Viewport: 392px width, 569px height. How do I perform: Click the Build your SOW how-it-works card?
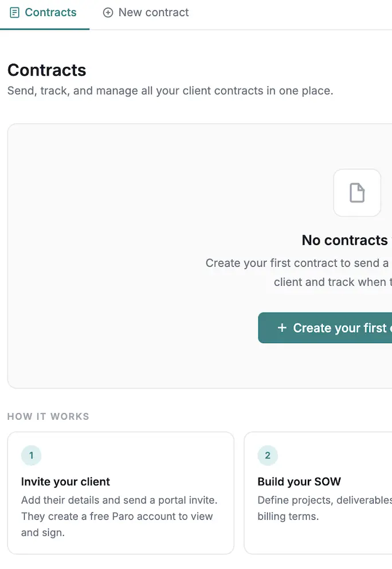(321, 493)
